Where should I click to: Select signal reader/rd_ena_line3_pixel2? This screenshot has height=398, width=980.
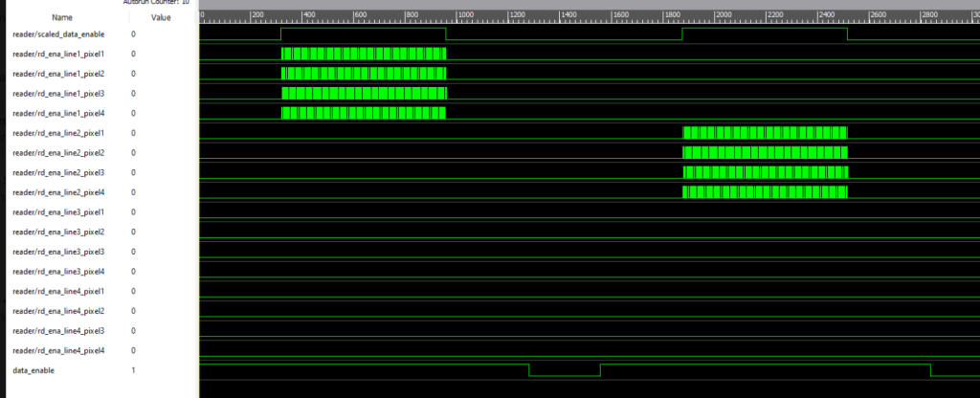pyautogui.click(x=58, y=232)
